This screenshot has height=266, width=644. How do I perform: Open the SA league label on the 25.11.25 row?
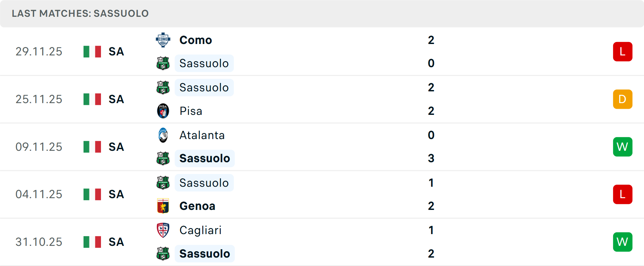coord(116,99)
